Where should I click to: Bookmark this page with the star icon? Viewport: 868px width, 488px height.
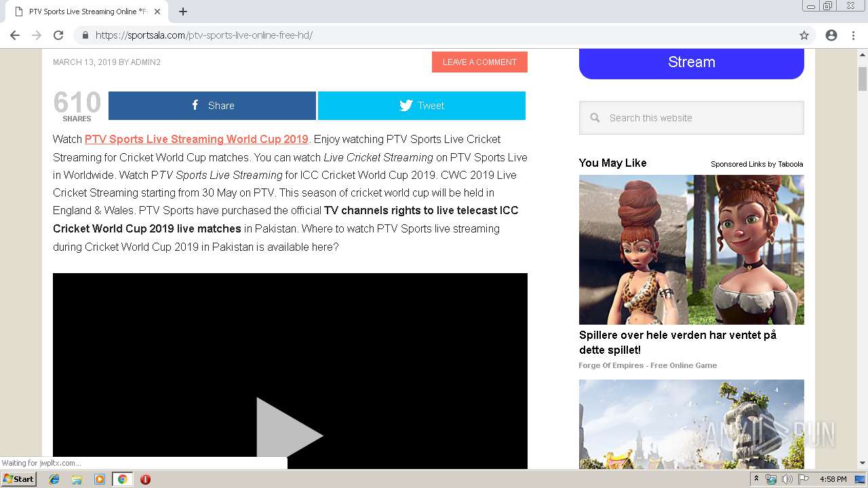804,35
